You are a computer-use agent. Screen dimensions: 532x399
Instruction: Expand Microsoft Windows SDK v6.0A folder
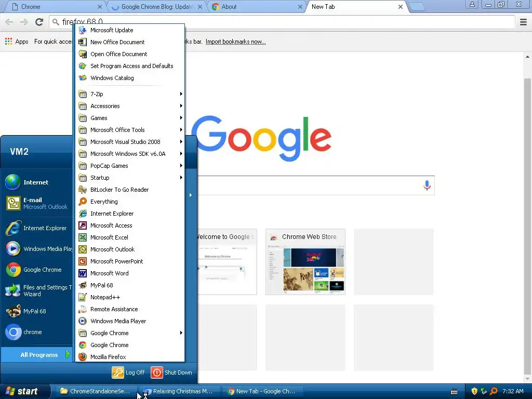tap(130, 154)
